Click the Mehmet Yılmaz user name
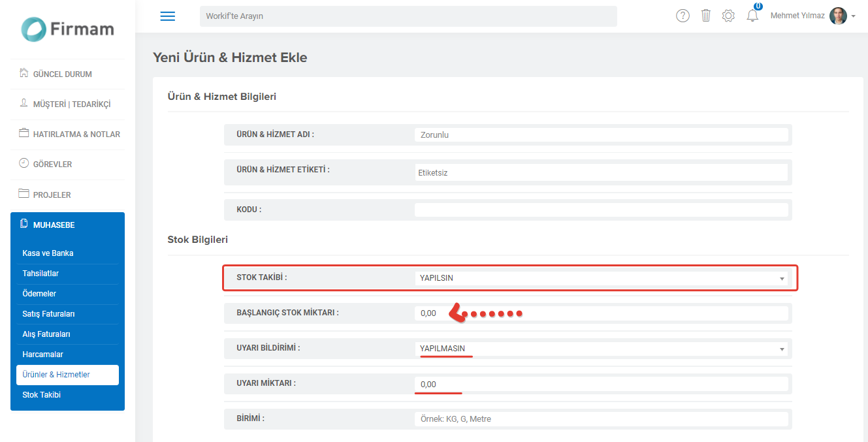 (797, 16)
